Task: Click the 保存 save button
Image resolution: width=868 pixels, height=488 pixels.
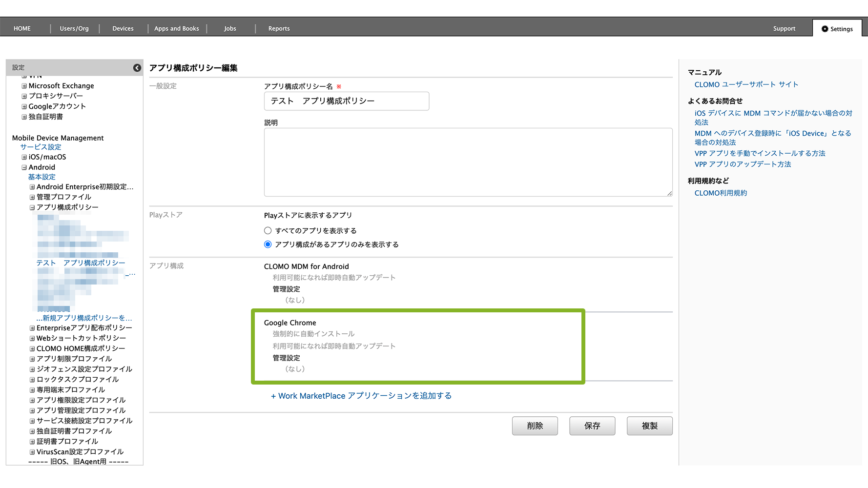Action: pyautogui.click(x=592, y=426)
